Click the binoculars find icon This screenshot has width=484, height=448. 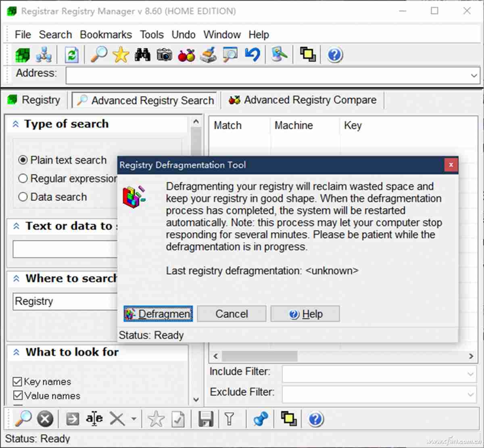coord(142,55)
